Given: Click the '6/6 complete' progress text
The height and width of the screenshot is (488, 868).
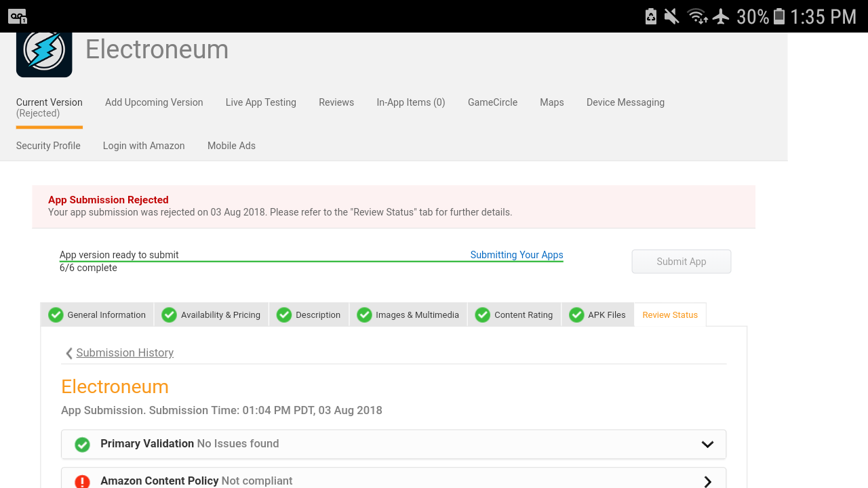Looking at the screenshot, I should coord(88,268).
